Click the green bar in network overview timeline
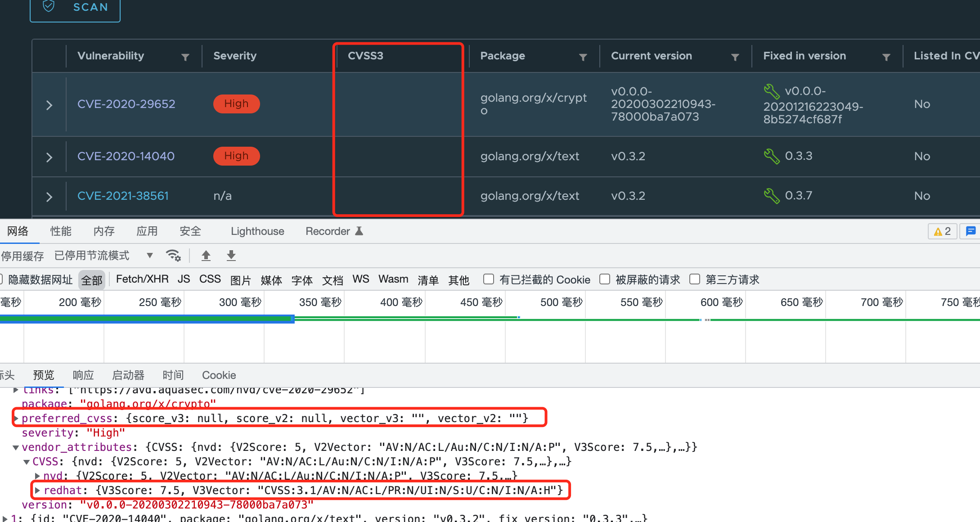This screenshot has width=980, height=522. [405, 319]
